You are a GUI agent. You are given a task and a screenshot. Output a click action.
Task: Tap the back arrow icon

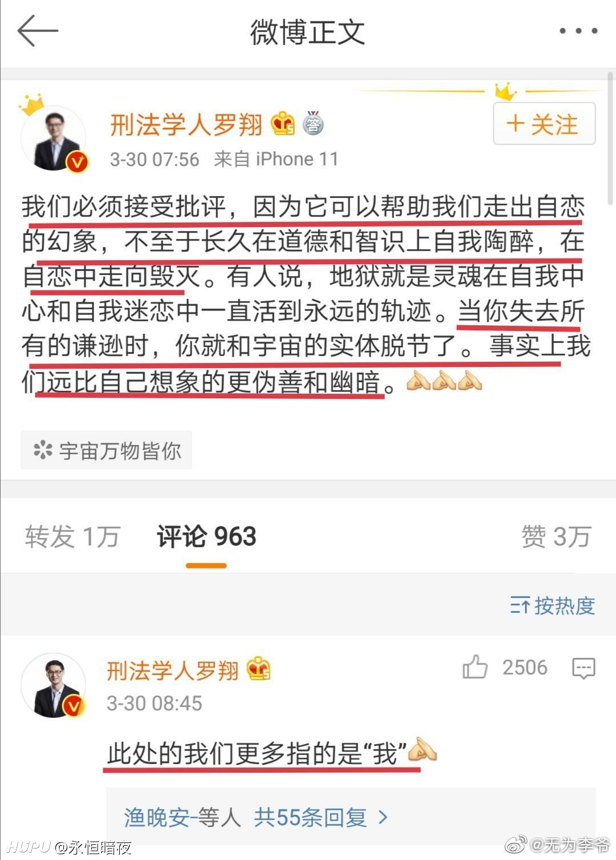point(38,31)
